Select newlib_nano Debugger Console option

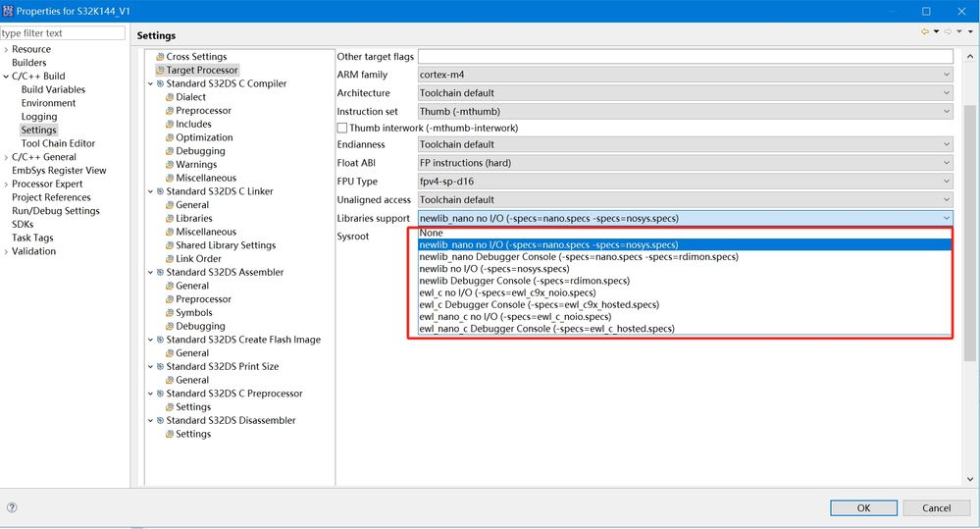point(685,256)
